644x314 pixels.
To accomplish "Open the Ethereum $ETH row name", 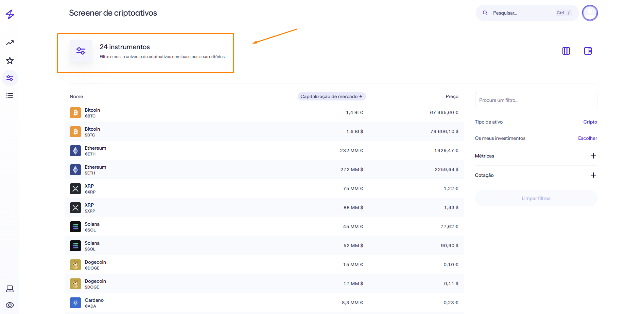I will 95,167.
